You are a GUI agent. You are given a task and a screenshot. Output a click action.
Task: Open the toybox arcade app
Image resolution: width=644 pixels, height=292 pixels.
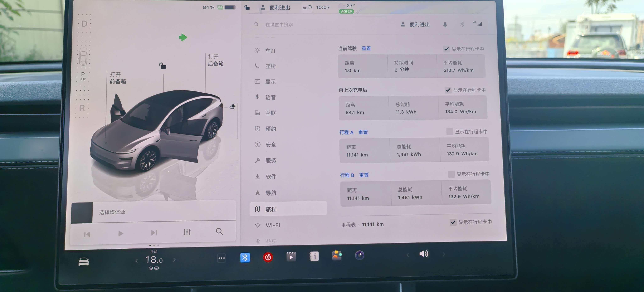click(337, 255)
